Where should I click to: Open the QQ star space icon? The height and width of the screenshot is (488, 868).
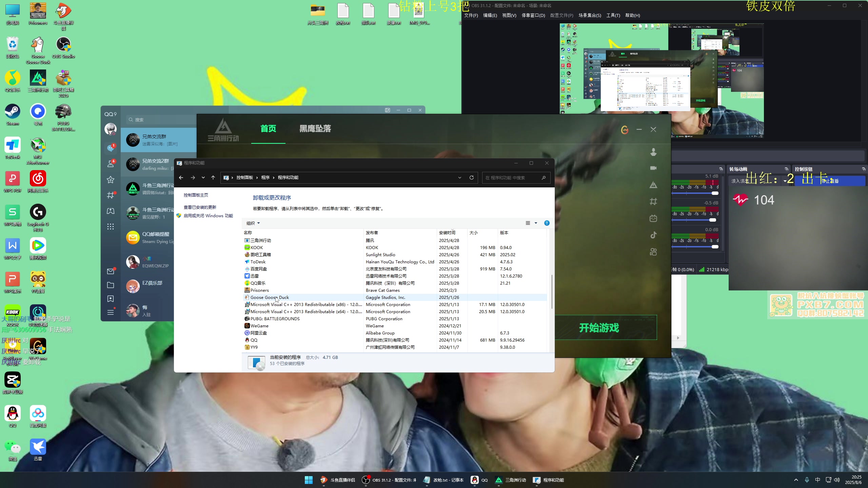coord(111,180)
